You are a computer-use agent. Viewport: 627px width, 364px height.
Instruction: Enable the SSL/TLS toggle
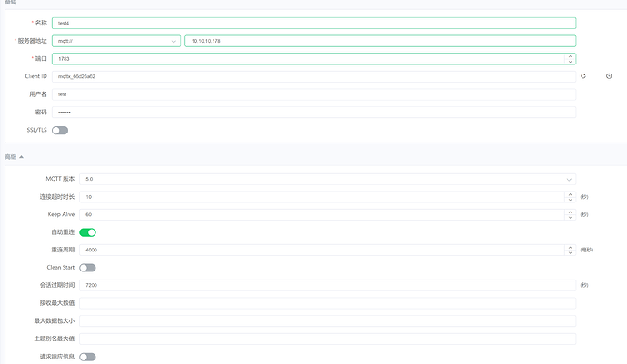(x=60, y=130)
